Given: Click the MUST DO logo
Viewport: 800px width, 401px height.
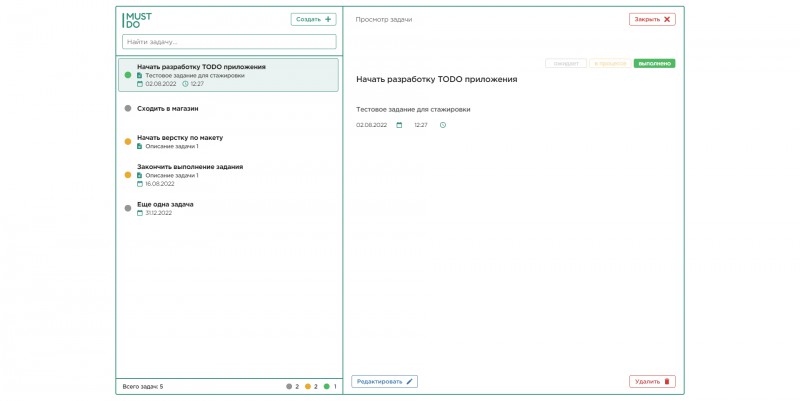Looking at the screenshot, I should click(x=137, y=20).
